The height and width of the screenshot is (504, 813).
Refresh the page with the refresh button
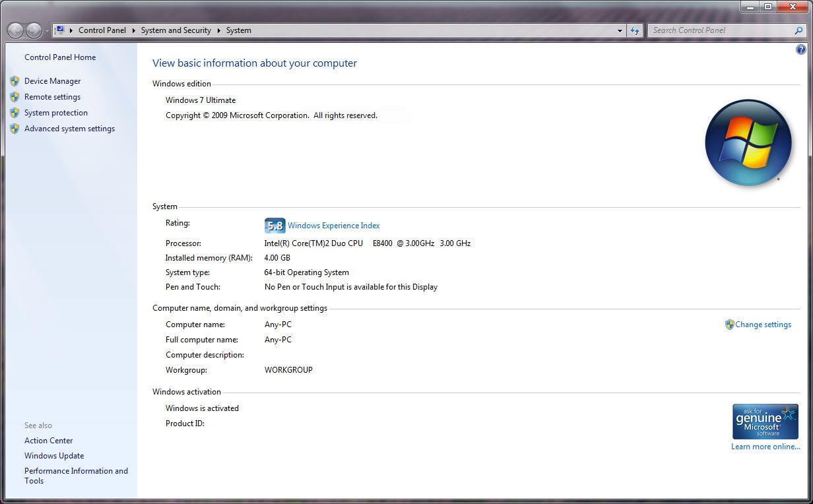(635, 30)
